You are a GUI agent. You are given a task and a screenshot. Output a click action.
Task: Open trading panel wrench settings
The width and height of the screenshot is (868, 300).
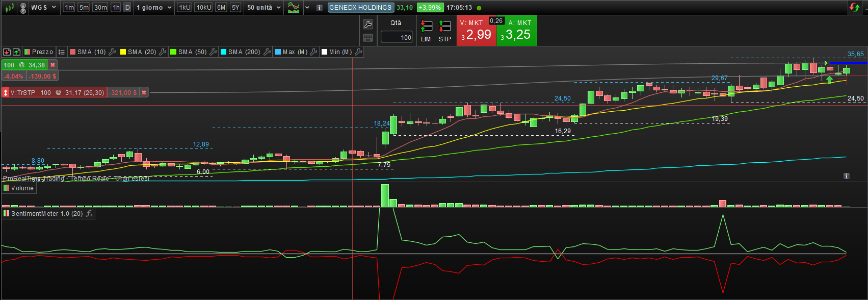pos(367,24)
